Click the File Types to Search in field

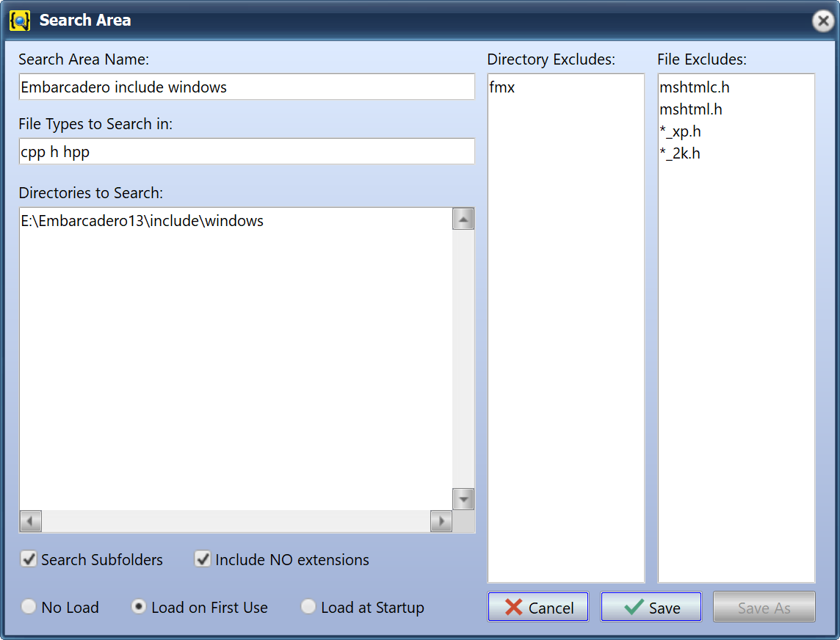tap(247, 152)
